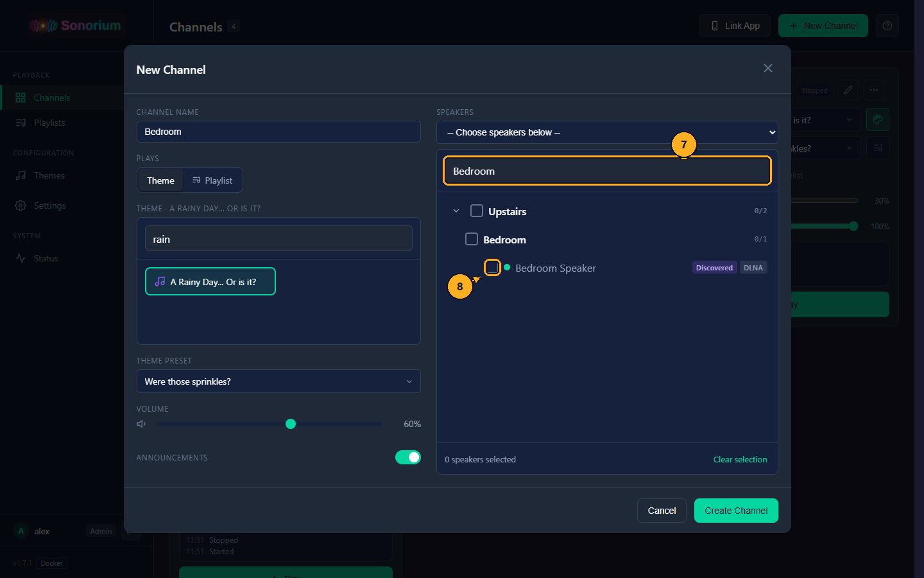Click the New Channel button in header

point(823,26)
